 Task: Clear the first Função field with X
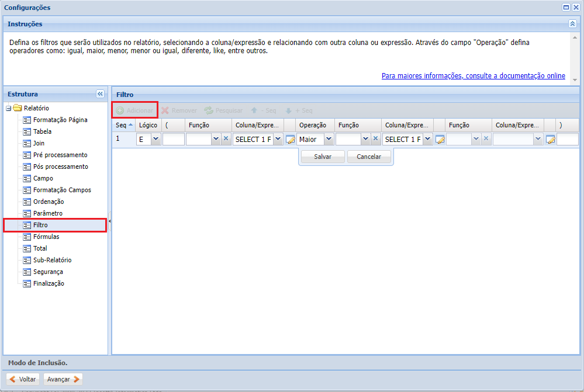pos(226,139)
